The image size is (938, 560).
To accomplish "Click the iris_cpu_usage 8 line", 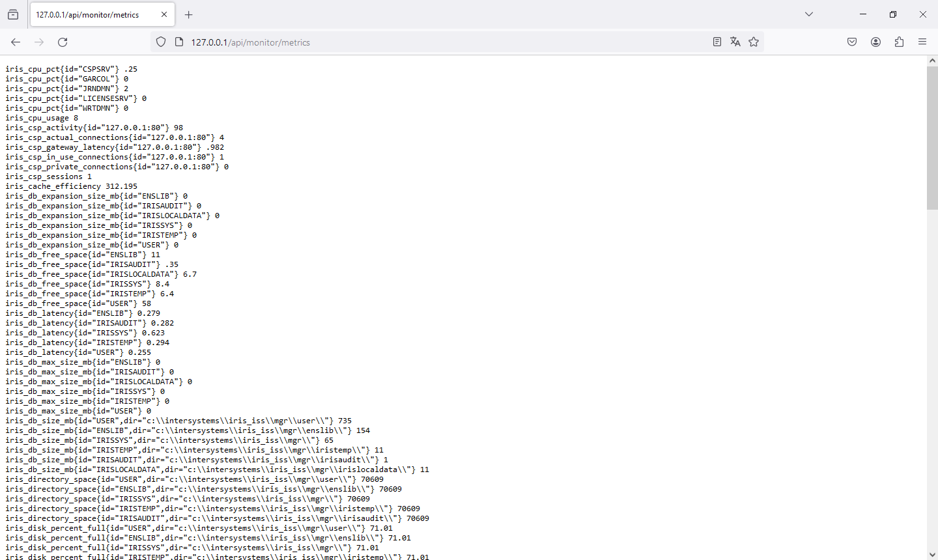I will coord(42,118).
